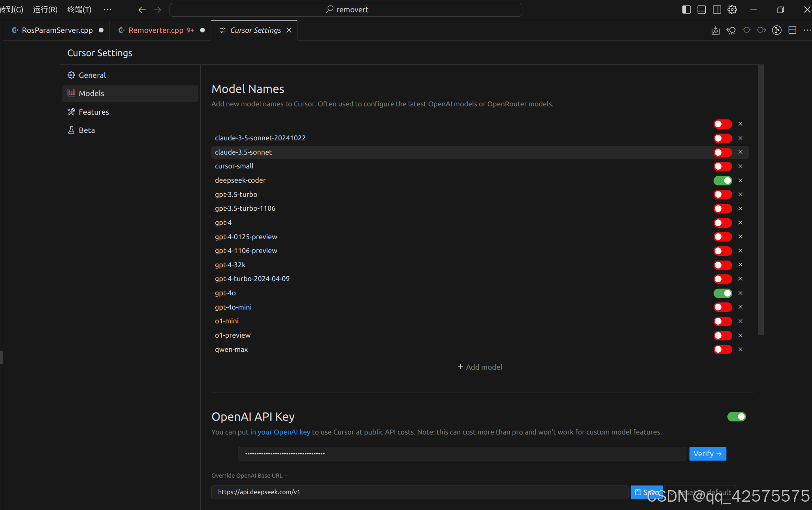Click the Add model button
Image resolution: width=812 pixels, height=510 pixels.
(480, 367)
